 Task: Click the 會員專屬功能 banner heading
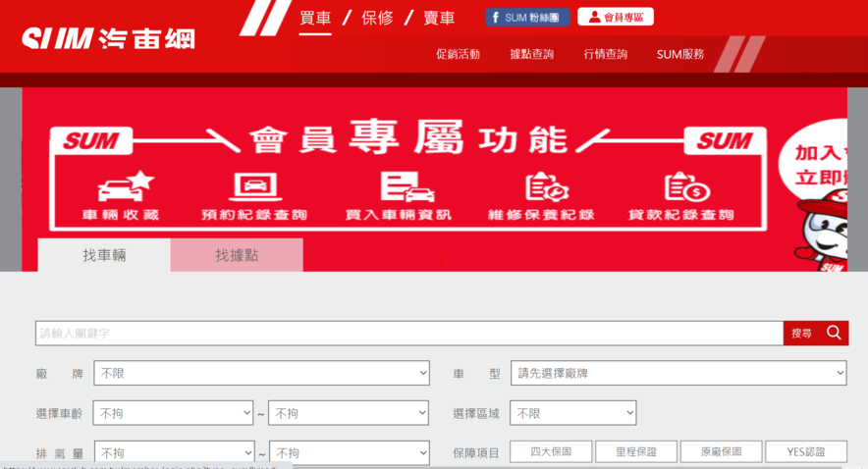coord(408,138)
